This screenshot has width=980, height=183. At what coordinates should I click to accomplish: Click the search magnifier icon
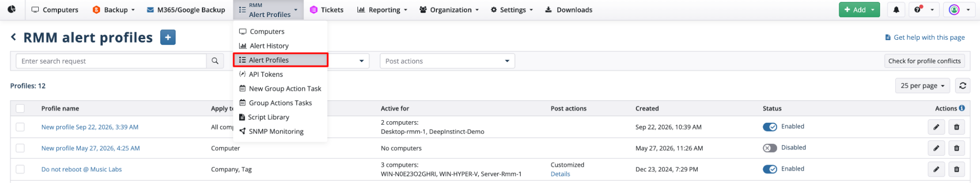[215, 61]
